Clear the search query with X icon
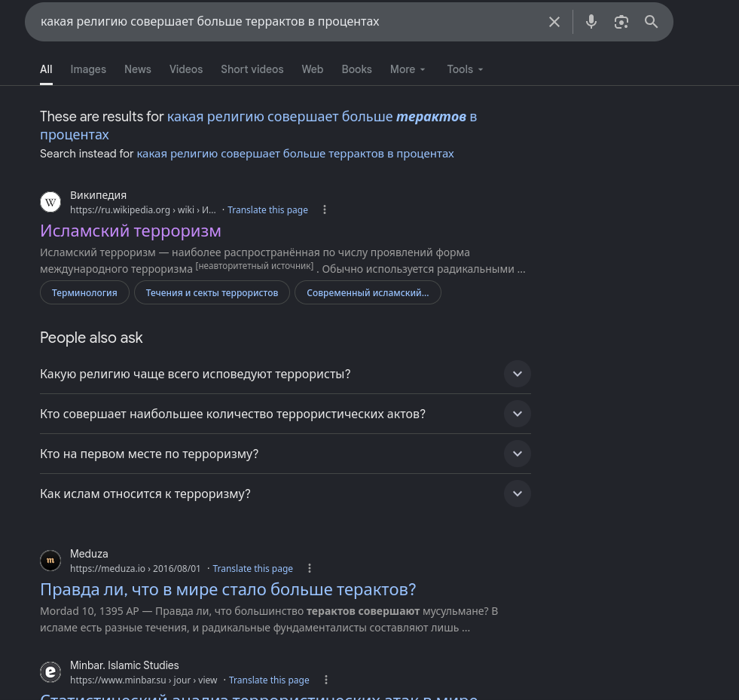The image size is (739, 700). [554, 22]
